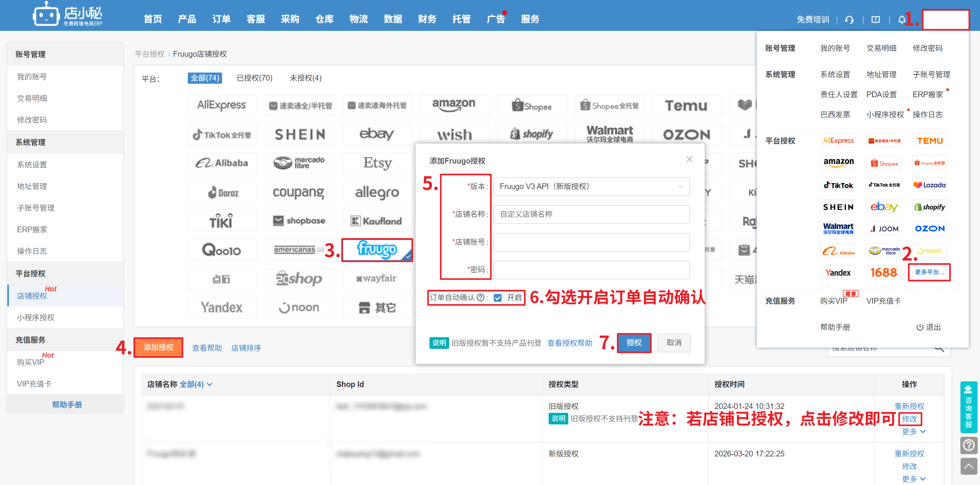Open customer service headset icon in header
Viewport: 980px width, 485px height.
coord(849,19)
